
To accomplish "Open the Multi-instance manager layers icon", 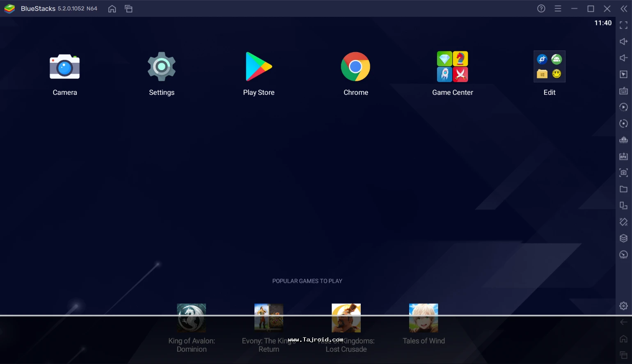I will [623, 238].
